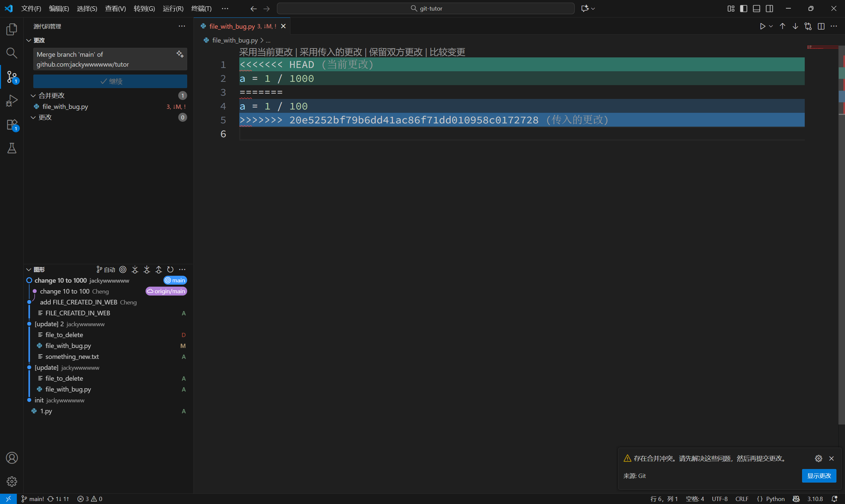Open Run and Debug view
Image resolution: width=845 pixels, height=504 pixels.
[x=12, y=101]
